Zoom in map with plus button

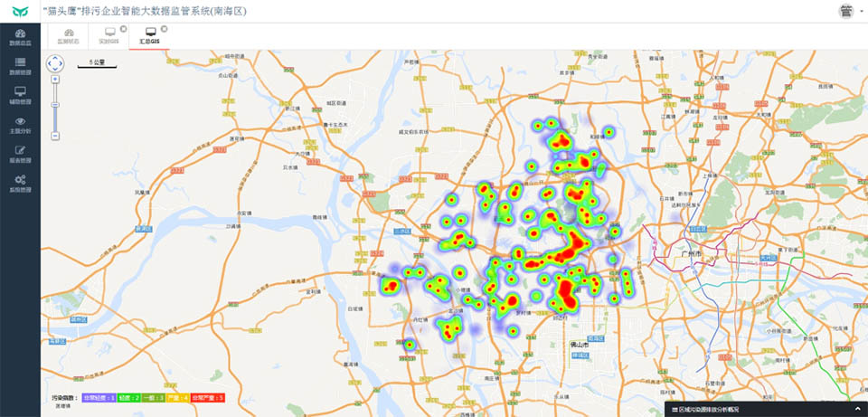pos(55,79)
